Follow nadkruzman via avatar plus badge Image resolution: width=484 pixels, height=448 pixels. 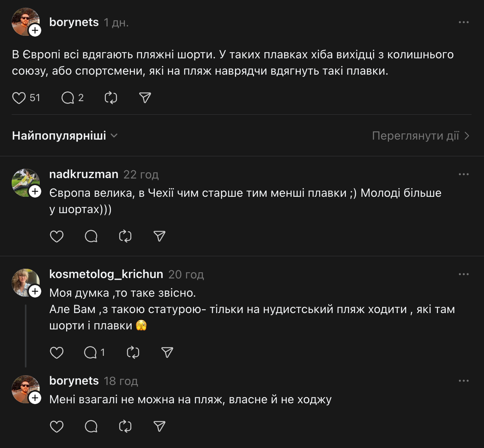click(35, 191)
